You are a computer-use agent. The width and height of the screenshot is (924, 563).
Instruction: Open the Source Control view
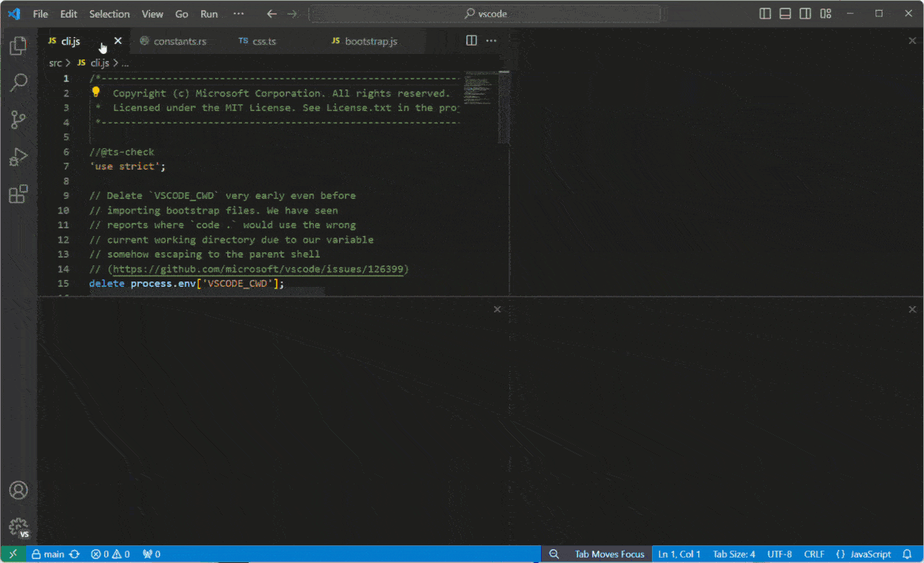point(18,120)
